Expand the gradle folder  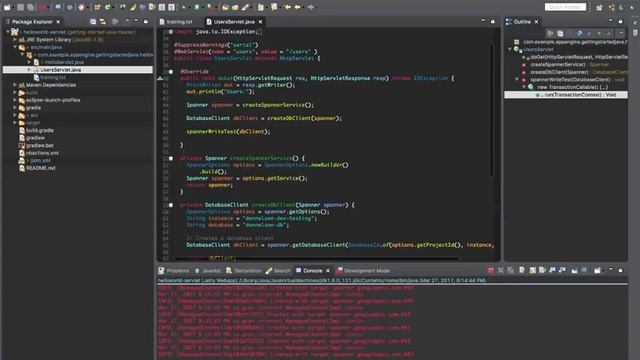(x=15, y=108)
